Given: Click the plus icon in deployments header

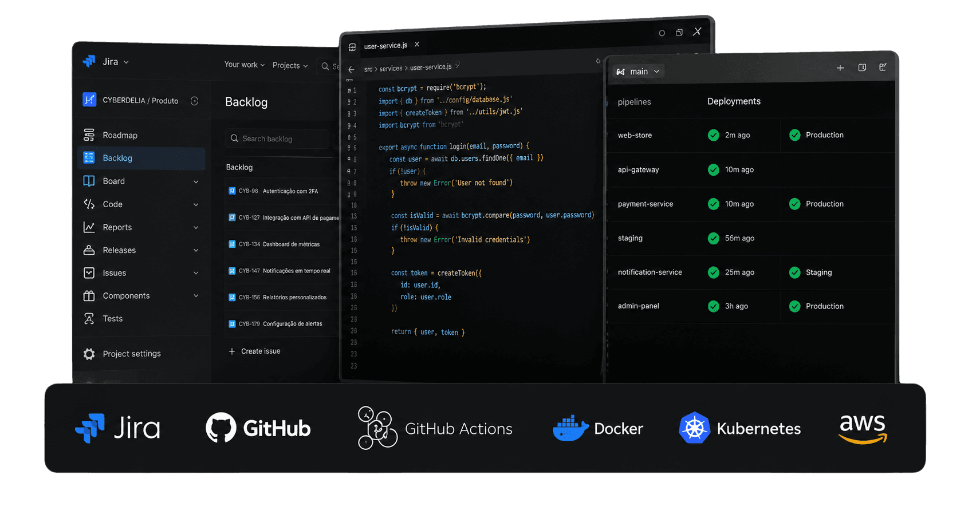Looking at the screenshot, I should pyautogui.click(x=840, y=68).
